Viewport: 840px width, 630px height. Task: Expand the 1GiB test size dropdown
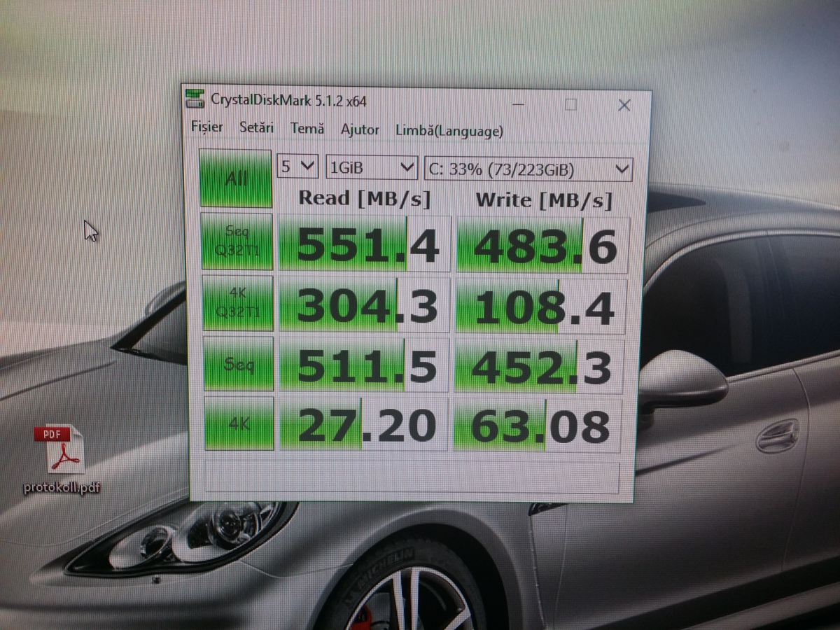tap(372, 167)
